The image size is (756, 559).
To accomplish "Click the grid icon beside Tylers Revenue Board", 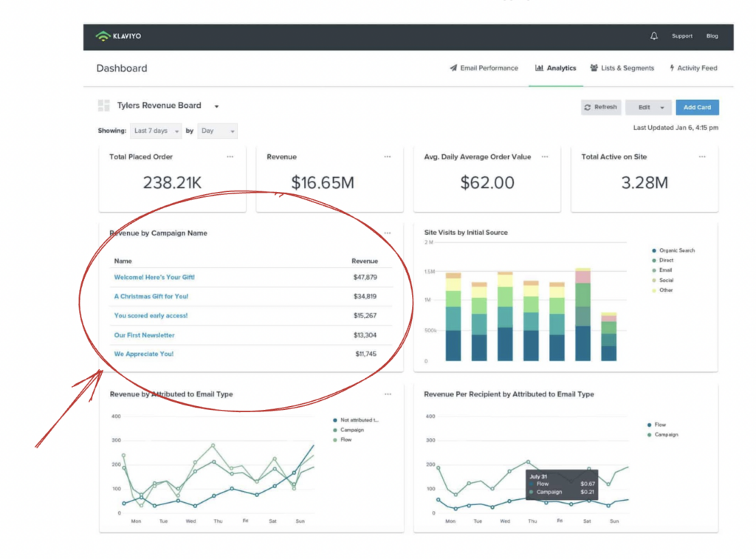I will [x=103, y=105].
